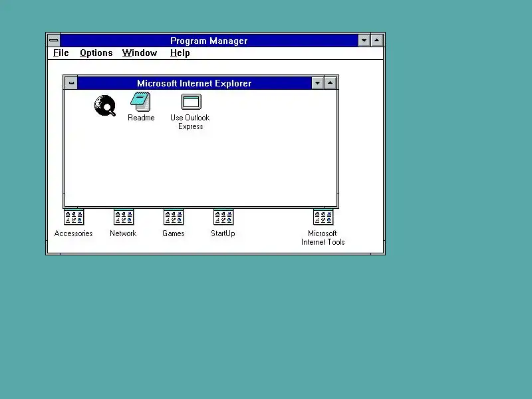
Task: Open the Window menu
Action: point(140,53)
